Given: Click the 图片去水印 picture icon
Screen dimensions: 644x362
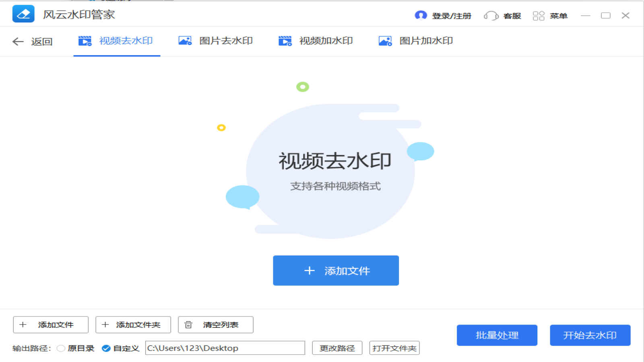Looking at the screenshot, I should (x=185, y=40).
